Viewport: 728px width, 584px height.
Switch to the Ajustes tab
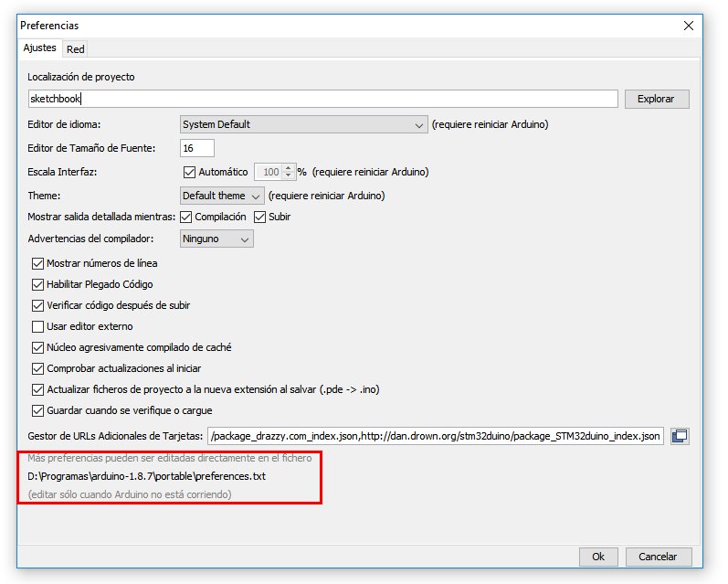(40, 48)
